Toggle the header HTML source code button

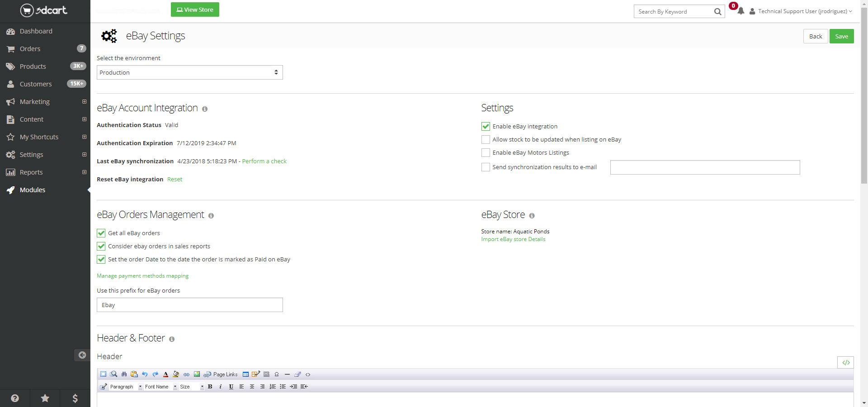tap(845, 363)
